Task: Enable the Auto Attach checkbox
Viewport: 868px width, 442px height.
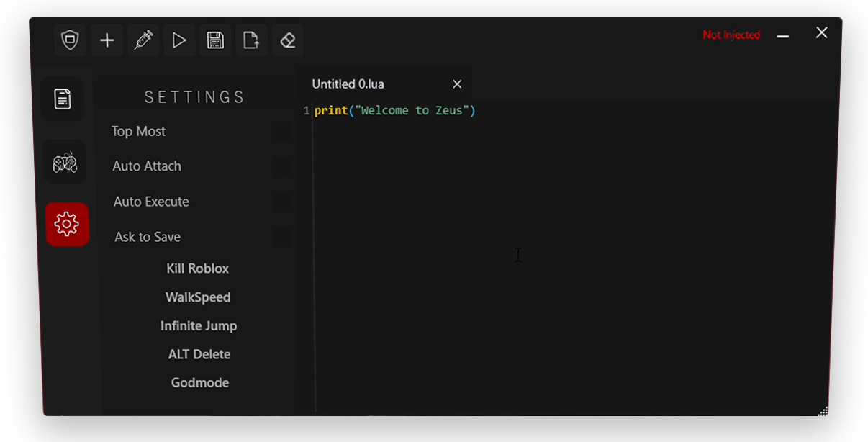Action: click(282, 166)
